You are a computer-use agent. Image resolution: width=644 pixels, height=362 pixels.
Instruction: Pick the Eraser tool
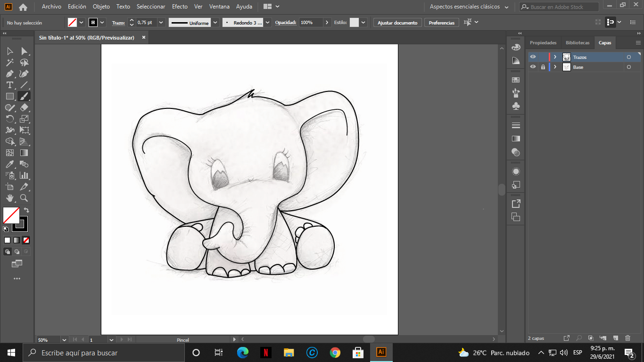point(24,108)
